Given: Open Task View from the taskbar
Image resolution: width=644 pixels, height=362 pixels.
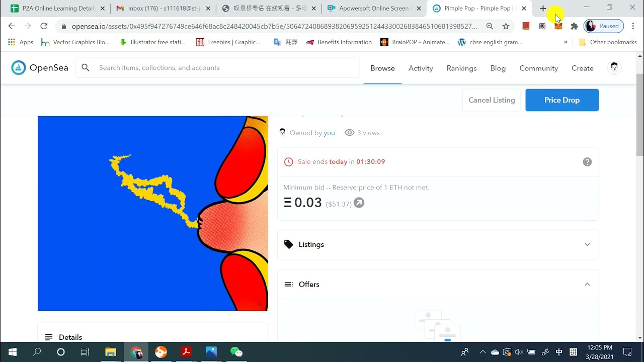Looking at the screenshot, I should point(85,352).
